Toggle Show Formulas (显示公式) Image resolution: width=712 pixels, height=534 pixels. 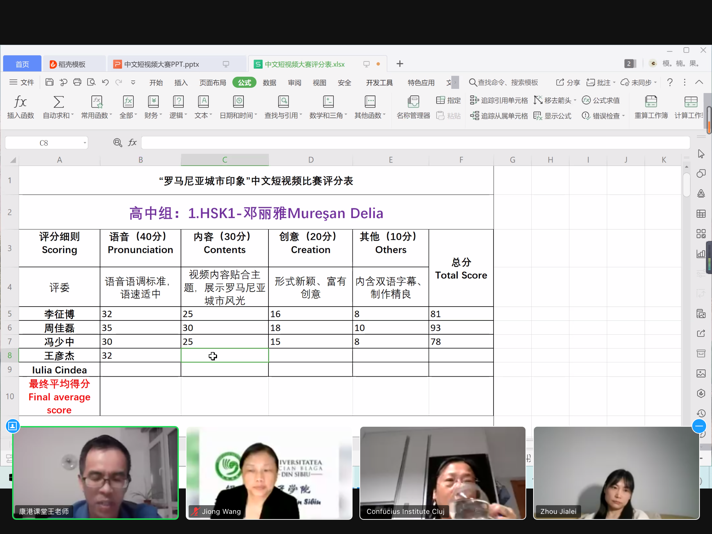552,116
